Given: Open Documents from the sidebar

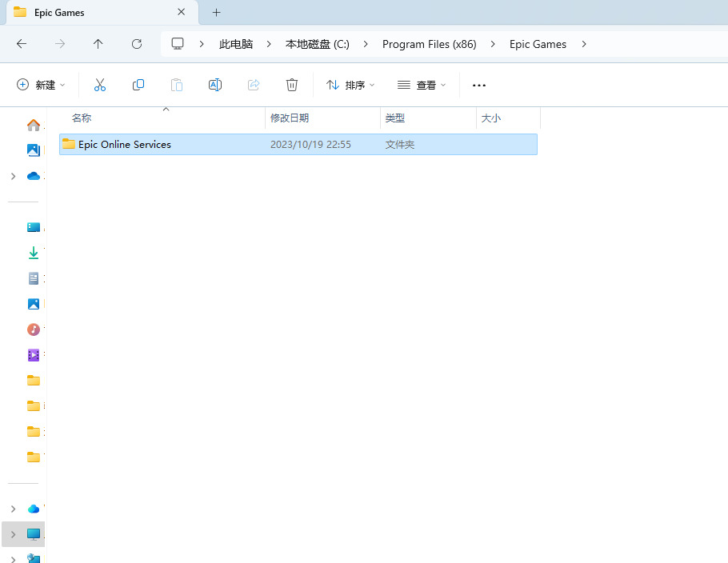Looking at the screenshot, I should pyautogui.click(x=34, y=278).
